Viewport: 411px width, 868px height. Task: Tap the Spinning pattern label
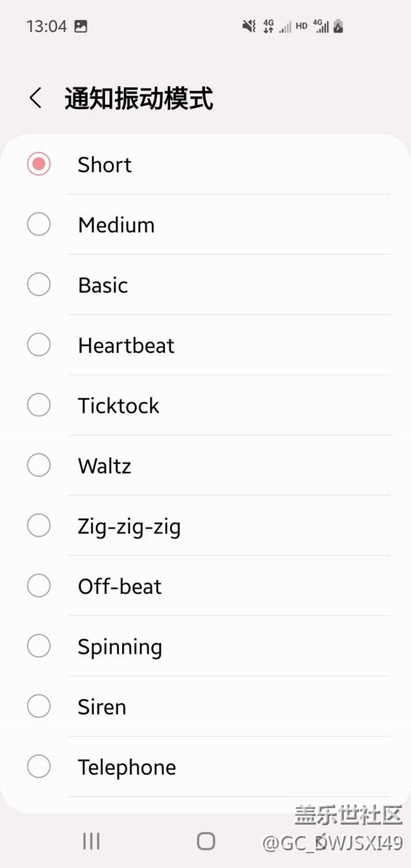(x=120, y=647)
